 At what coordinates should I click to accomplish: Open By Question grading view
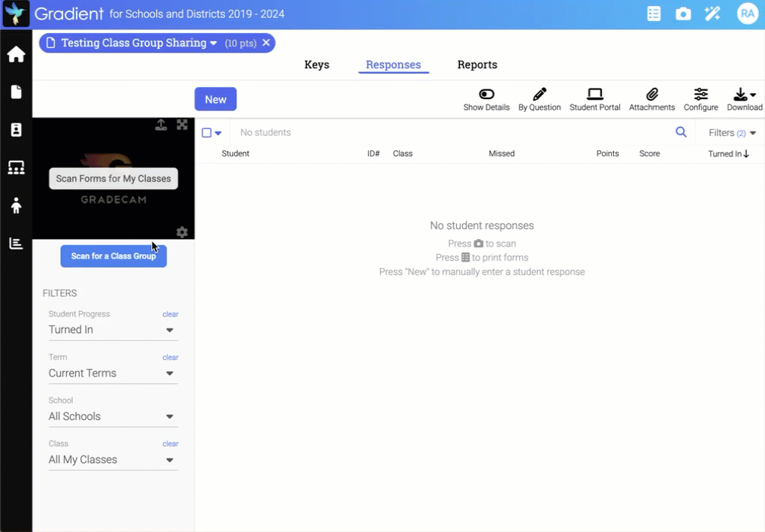(x=540, y=99)
